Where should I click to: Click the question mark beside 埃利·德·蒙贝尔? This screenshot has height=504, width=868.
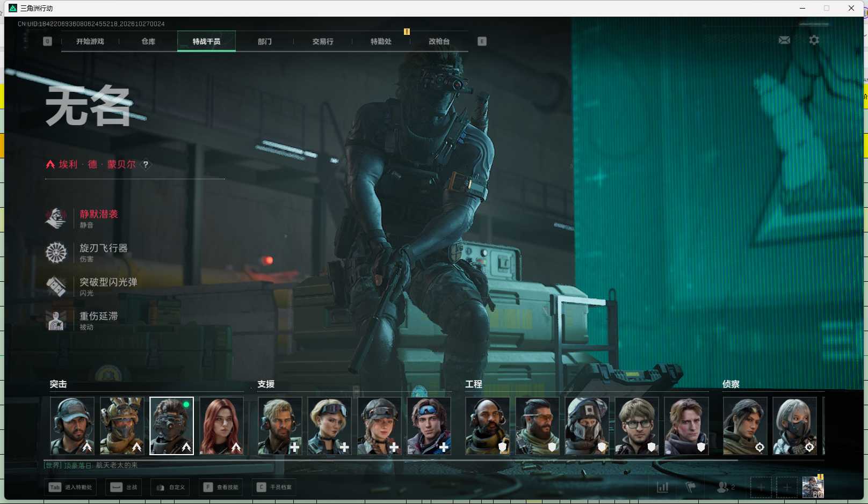pos(146,165)
